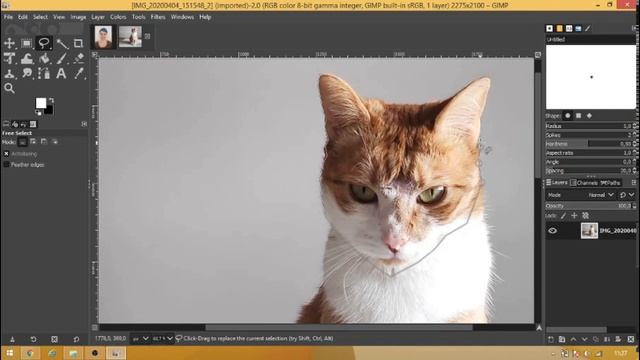
Task: Choose Intersect with selection mode
Action: tap(54, 142)
